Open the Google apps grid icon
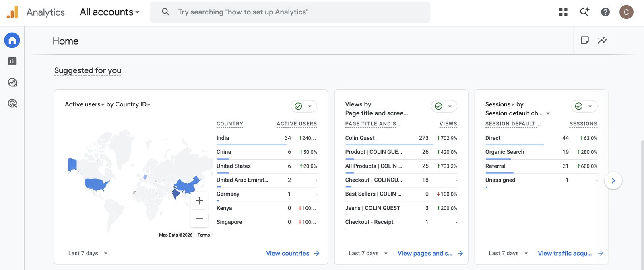Image resolution: width=644 pixels, height=270 pixels. (x=563, y=12)
